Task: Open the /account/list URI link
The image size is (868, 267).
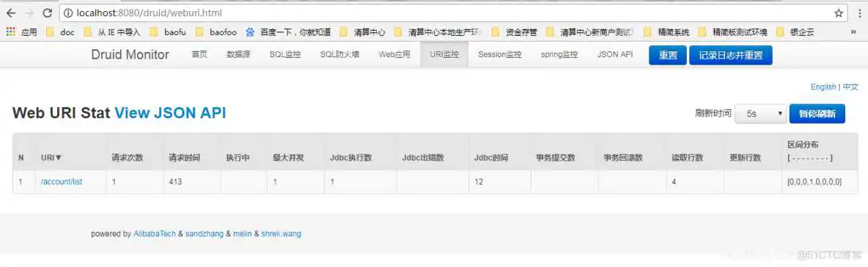Action: [62, 182]
